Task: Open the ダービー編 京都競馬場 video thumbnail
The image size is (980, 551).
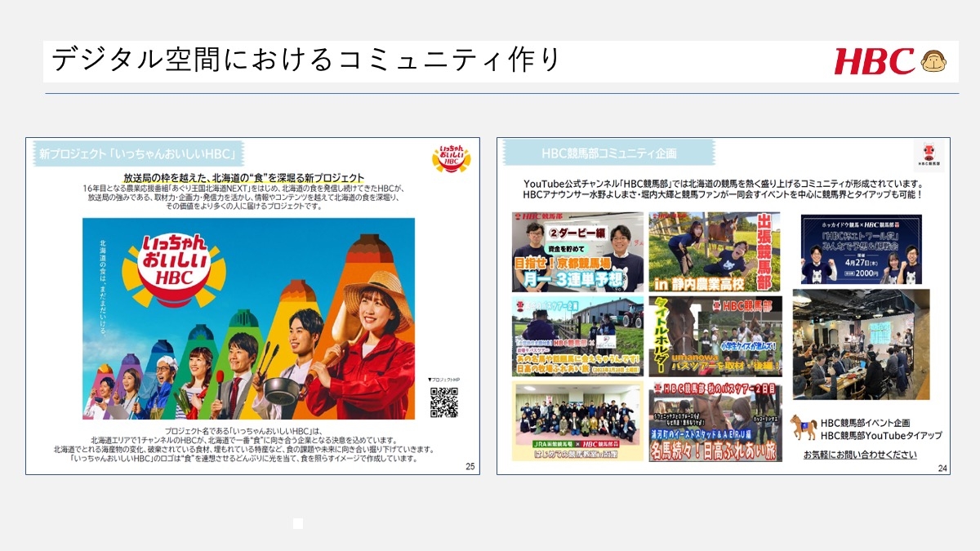Action: click(x=577, y=251)
